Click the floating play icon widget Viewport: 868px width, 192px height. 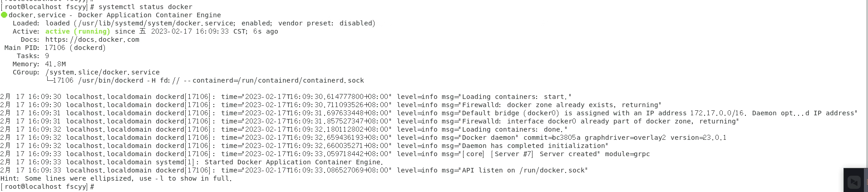click(854, 182)
